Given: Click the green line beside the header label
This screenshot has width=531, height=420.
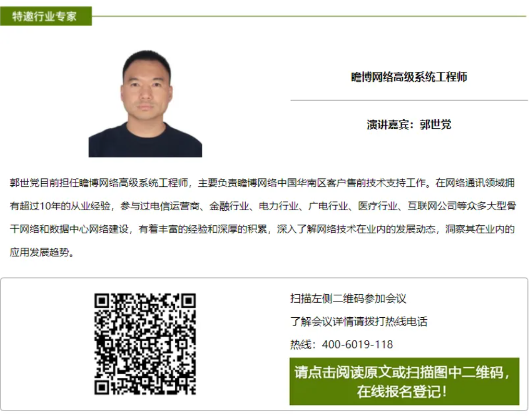Looking at the screenshot, I should coord(309,16).
